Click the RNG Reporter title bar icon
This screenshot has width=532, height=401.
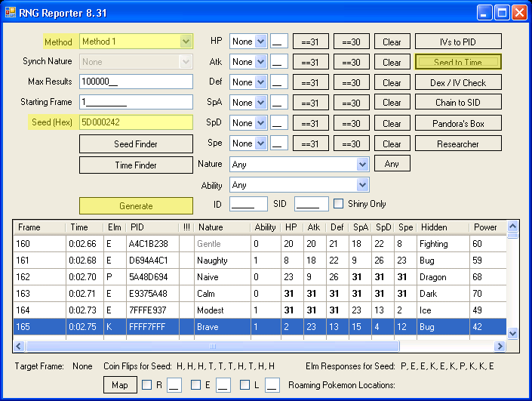click(11, 12)
